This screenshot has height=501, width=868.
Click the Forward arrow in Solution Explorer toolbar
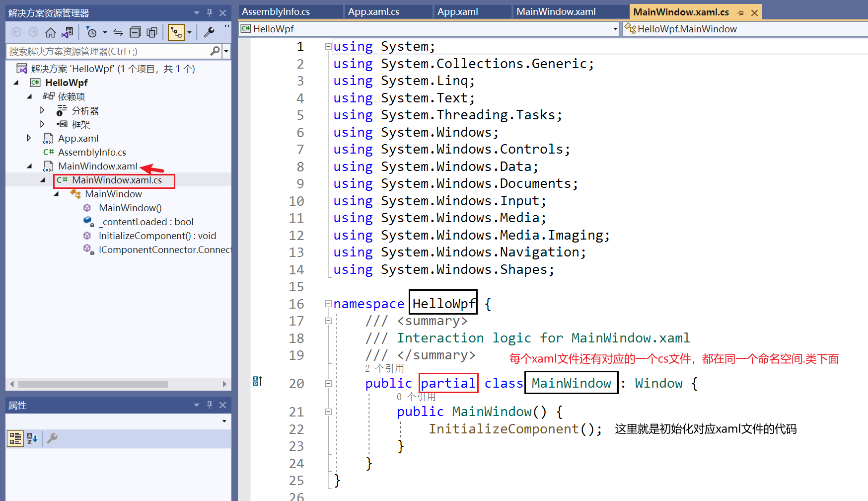[x=33, y=33]
